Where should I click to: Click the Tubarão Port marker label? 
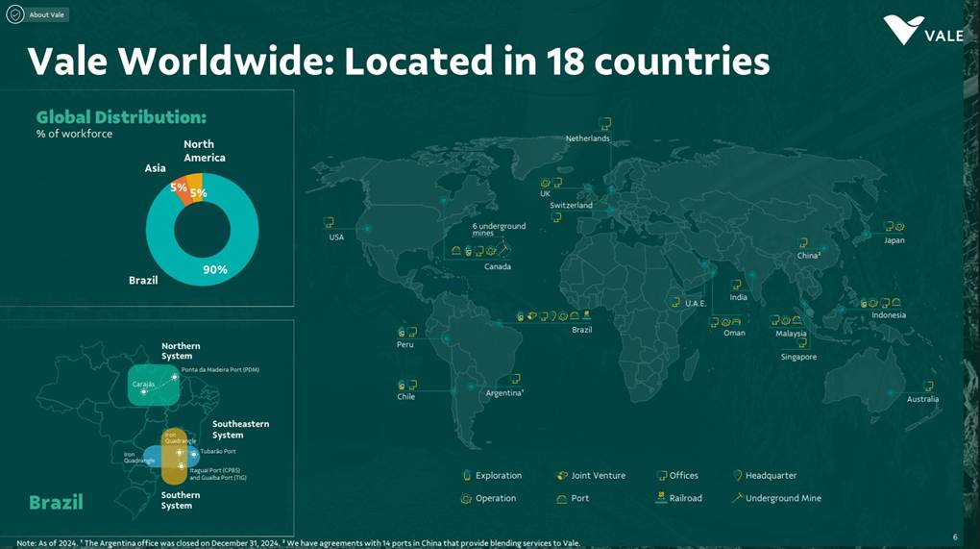pyautogui.click(x=217, y=451)
